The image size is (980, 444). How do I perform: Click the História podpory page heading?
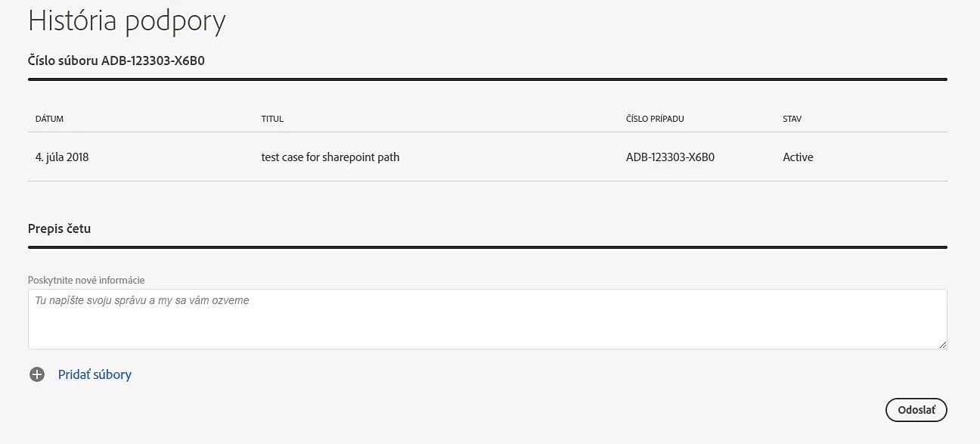point(126,21)
